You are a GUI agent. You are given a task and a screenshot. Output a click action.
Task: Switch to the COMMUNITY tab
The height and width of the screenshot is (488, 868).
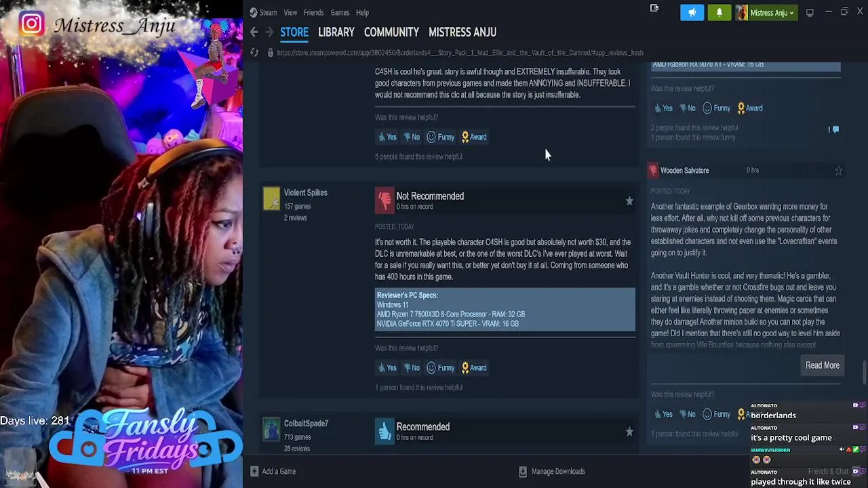coord(391,32)
